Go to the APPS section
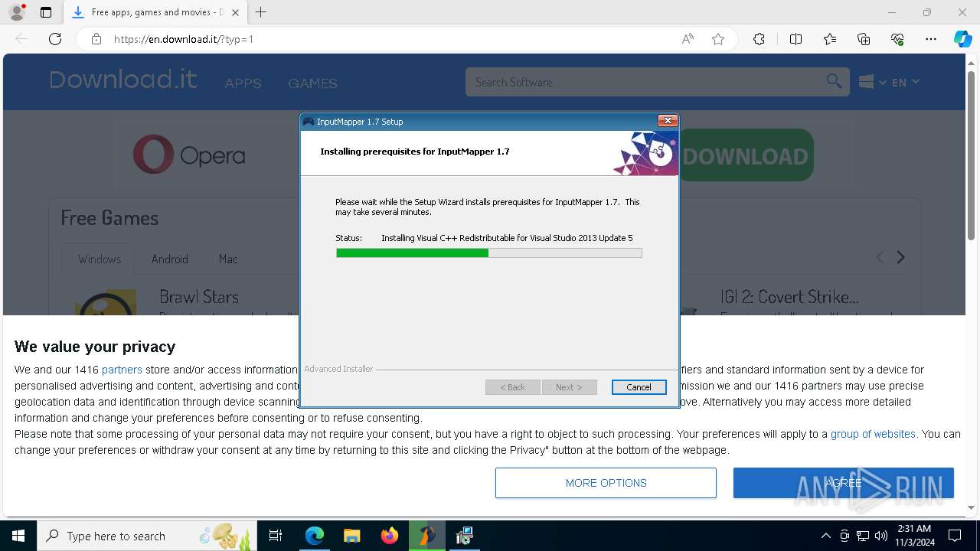This screenshot has width=980, height=551. [243, 83]
